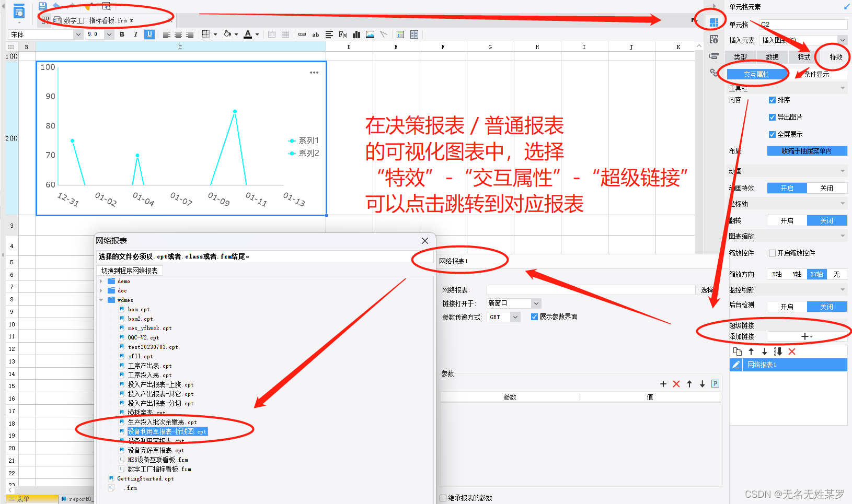The height and width of the screenshot is (504, 852).
Task: Click the fill color bucket icon
Action: 227,34
